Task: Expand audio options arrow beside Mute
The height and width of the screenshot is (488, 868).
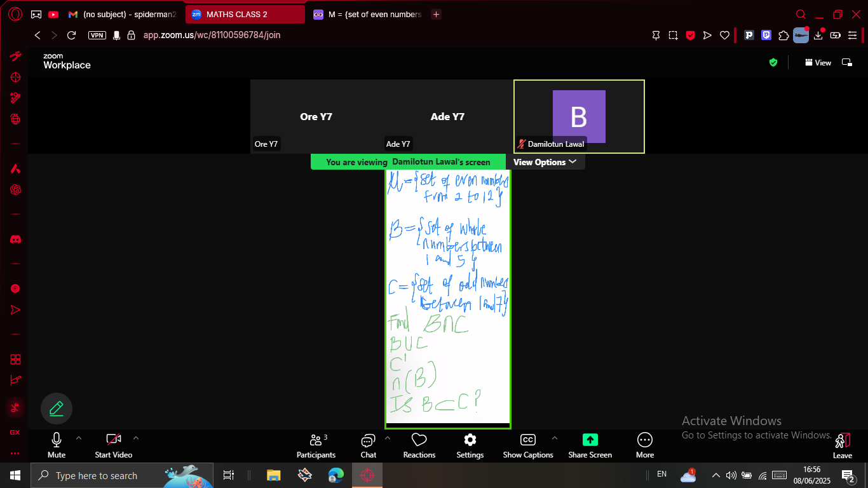Action: 79,438
